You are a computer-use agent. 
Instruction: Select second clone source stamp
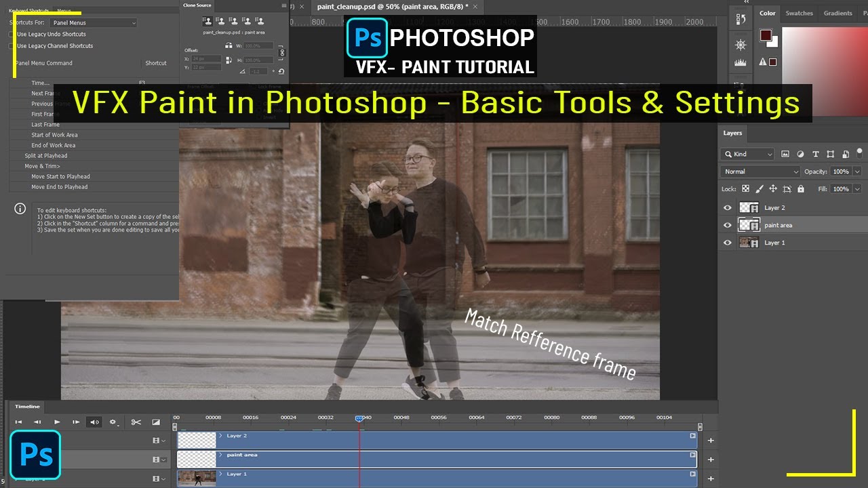pos(220,21)
